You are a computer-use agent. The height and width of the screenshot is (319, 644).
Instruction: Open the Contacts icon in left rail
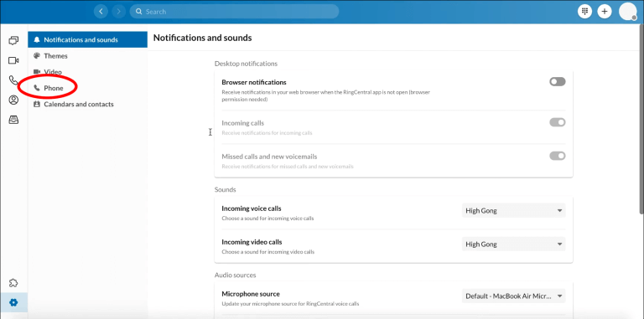point(13,100)
